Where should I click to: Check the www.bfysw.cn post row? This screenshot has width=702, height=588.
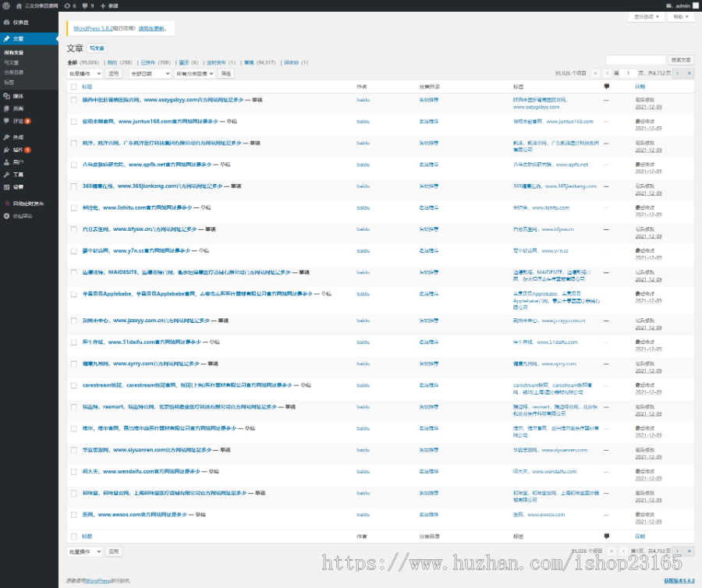click(x=74, y=229)
